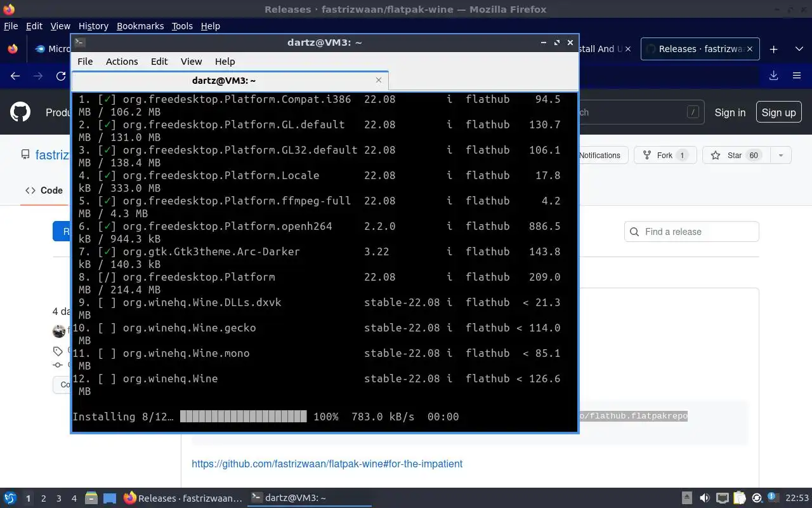Click the volume speaker tray icon

point(704,498)
